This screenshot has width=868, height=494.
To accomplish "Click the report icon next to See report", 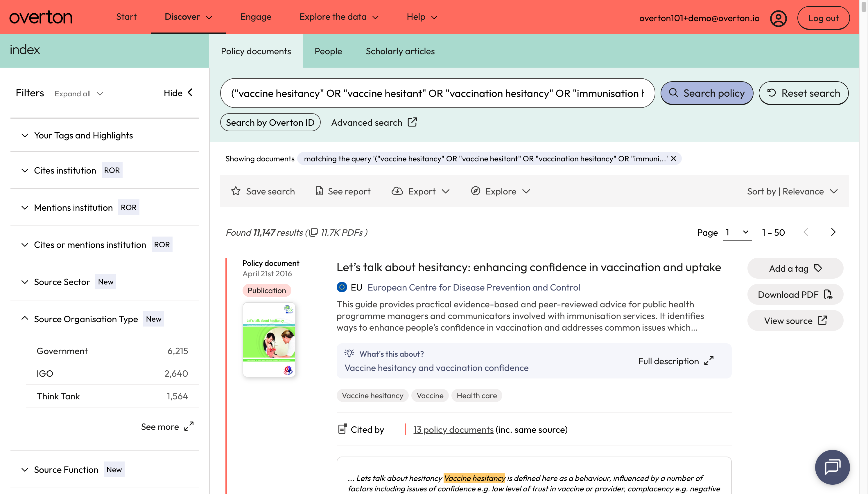I will pyautogui.click(x=319, y=191).
